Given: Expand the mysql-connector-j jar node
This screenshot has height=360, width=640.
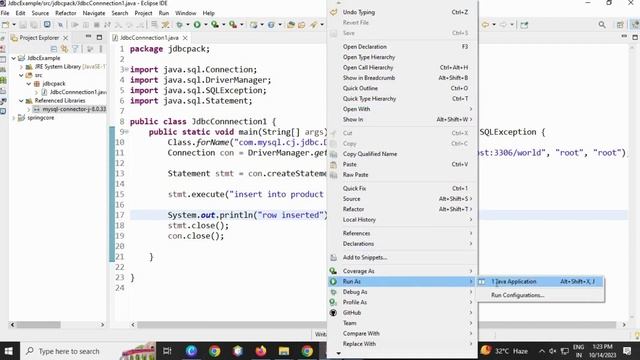Looking at the screenshot, I should (29, 109).
